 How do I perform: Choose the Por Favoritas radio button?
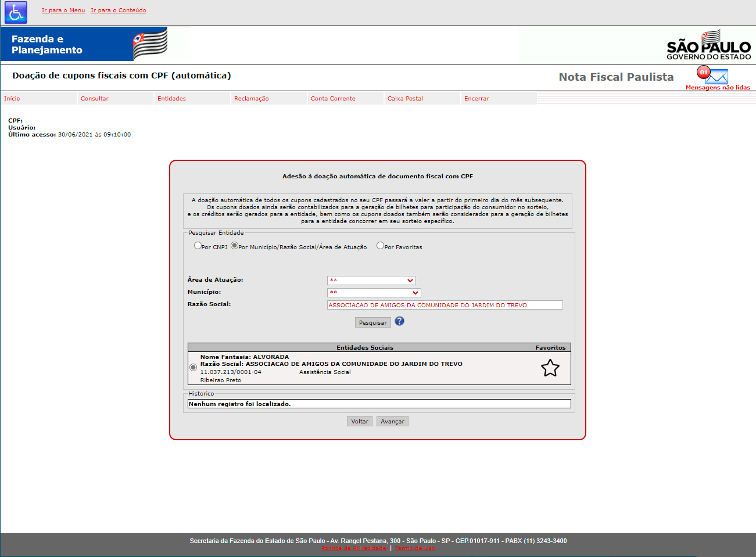coord(381,246)
